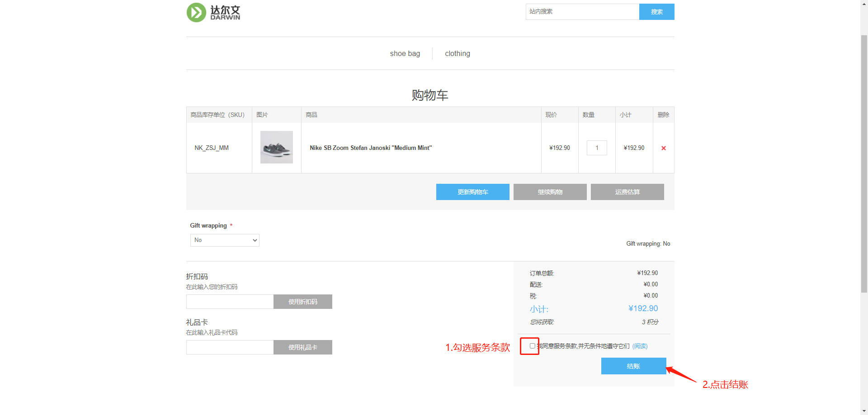The height and width of the screenshot is (415, 868).
Task: Click the 结账 checkout button
Action: [x=633, y=366]
